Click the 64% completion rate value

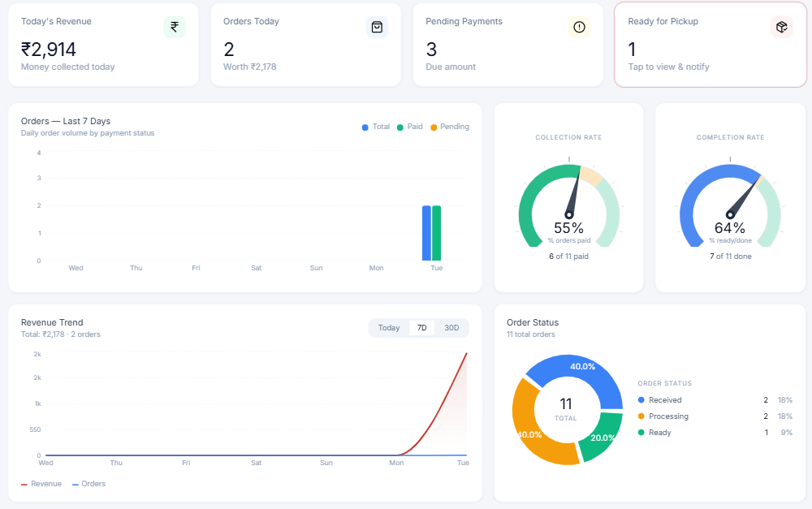point(730,228)
